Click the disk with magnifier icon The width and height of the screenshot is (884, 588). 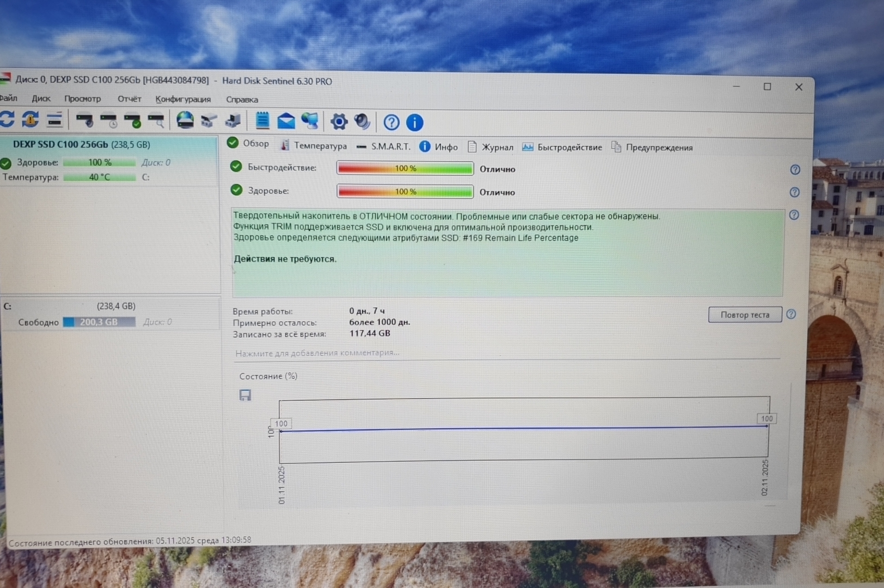156,120
